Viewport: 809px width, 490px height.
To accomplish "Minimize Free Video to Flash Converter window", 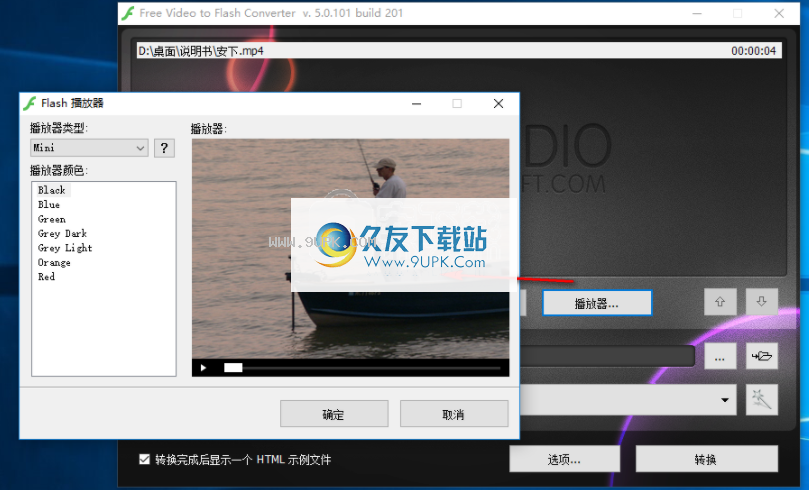I will click(697, 13).
